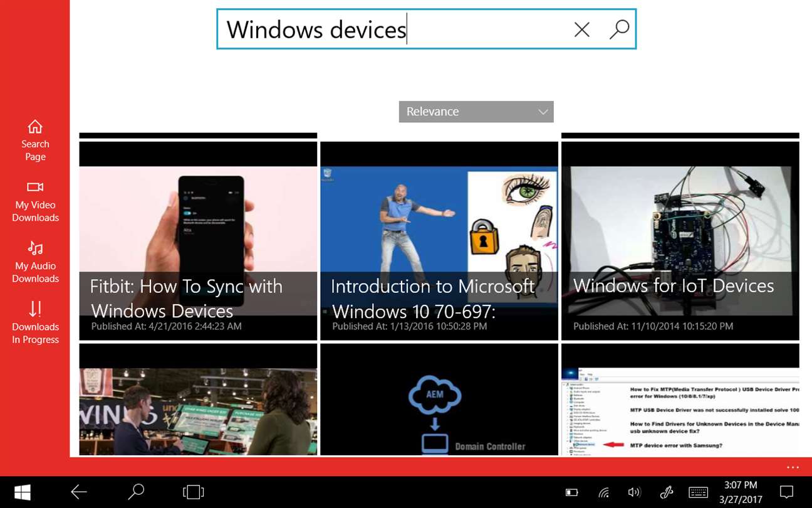The image size is (812, 508).
Task: Open 'Introduction to Microsoft Windows 10 70-697' video
Action: (439, 241)
